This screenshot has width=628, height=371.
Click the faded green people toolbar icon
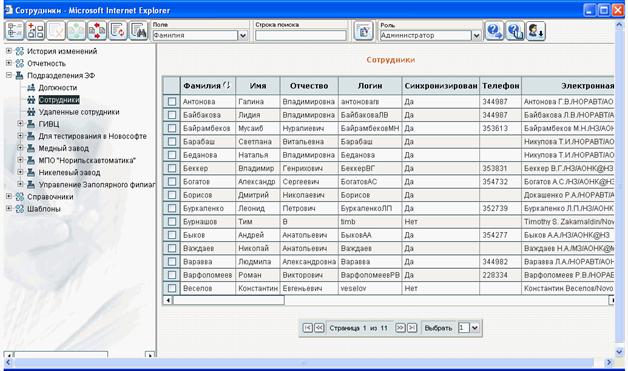[x=76, y=31]
